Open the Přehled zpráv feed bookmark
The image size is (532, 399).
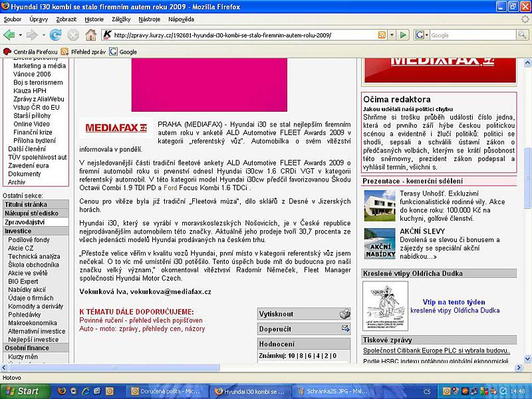(84, 52)
